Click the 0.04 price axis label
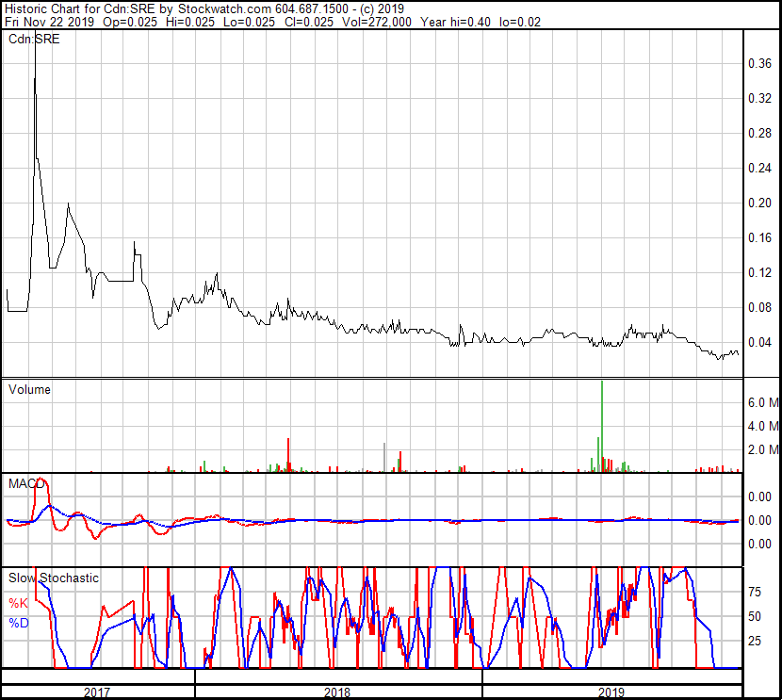 click(759, 343)
